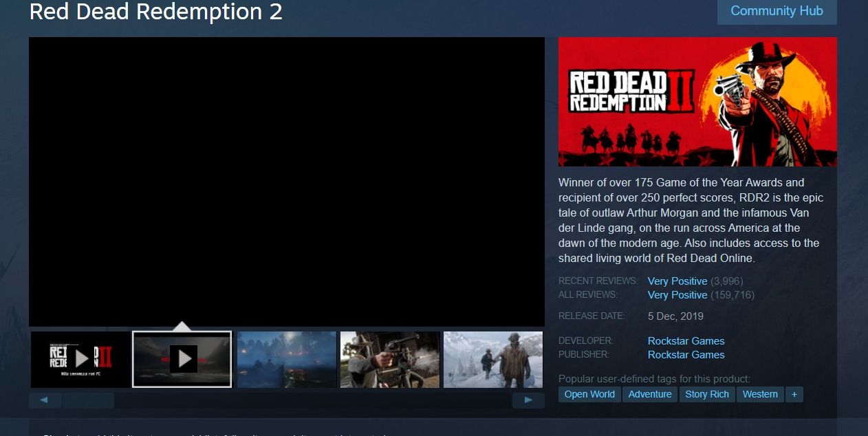
Task: Click the main black video player area
Action: click(287, 182)
